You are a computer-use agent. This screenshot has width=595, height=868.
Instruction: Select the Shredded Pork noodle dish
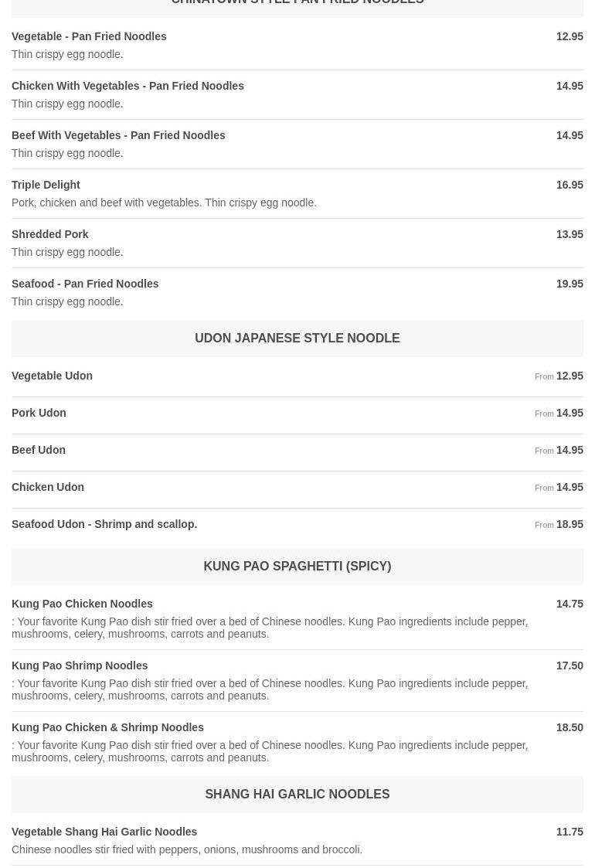50,234
